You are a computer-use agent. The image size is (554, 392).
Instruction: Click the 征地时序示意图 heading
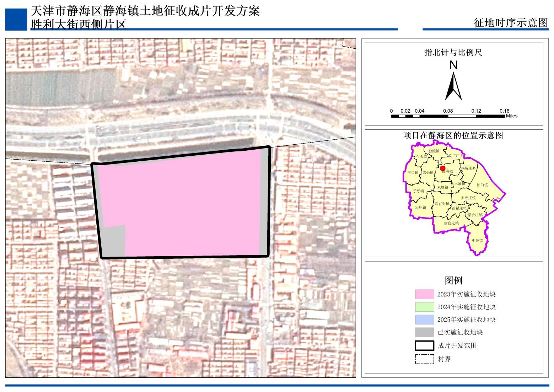[x=511, y=22]
